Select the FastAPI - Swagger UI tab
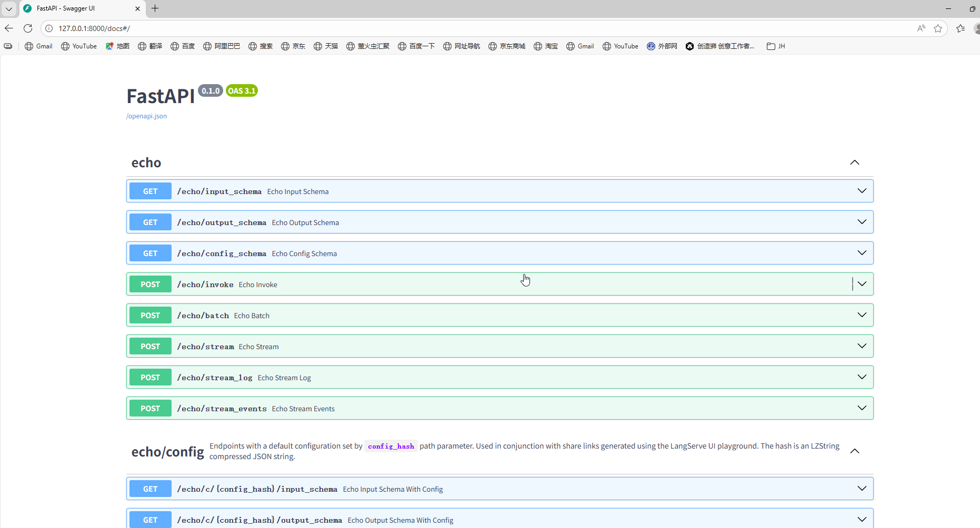 tap(82, 8)
